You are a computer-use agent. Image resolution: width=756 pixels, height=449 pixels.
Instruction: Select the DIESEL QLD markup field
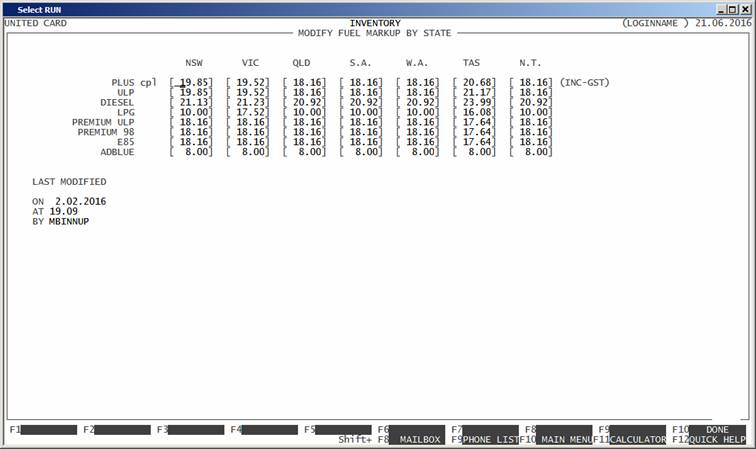[x=305, y=102]
